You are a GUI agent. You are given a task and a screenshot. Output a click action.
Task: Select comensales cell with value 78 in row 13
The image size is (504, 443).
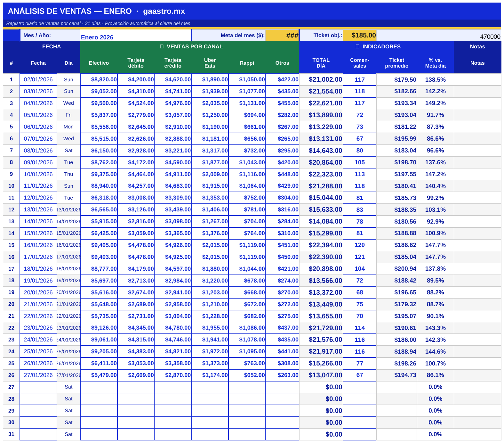click(360, 221)
